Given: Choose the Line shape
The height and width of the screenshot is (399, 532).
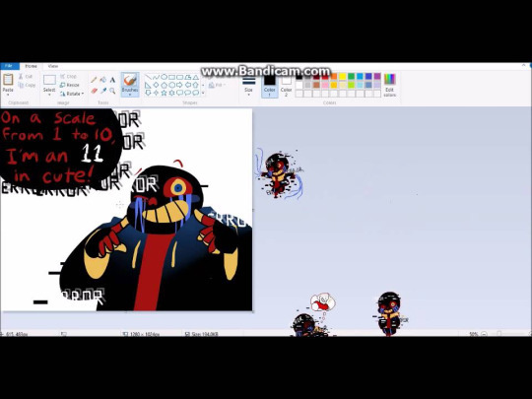Looking at the screenshot, I should (x=148, y=78).
